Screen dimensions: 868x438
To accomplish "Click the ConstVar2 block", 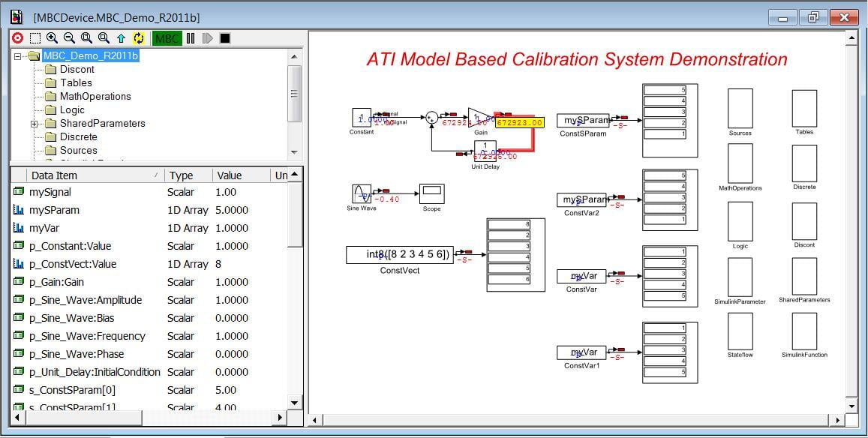I will pos(581,199).
